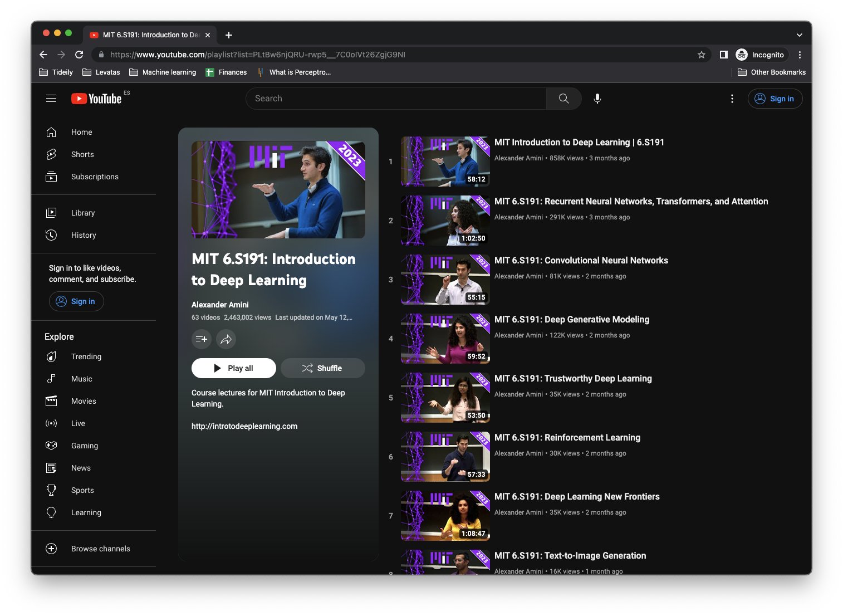Open Convolutional Neural Networks video thumbnail
This screenshot has width=843, height=616.
click(x=445, y=280)
